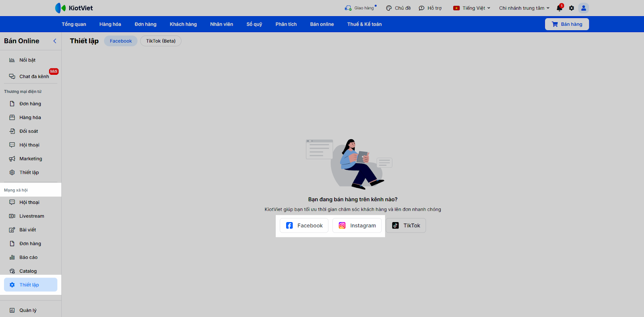
Task: Open the Thuế & Kế toán menu
Action: (365, 24)
